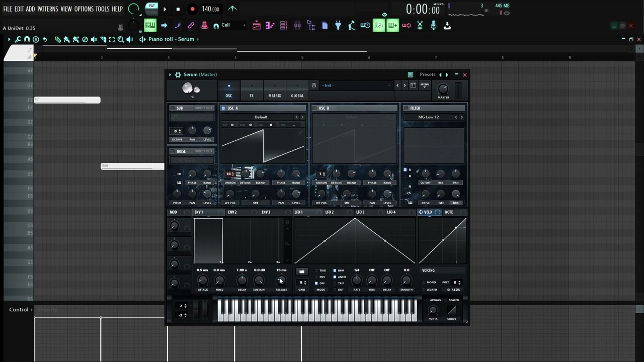This screenshot has height=362, width=644.
Task: Click SUB DIRECT OUT button
Action: click(x=203, y=108)
